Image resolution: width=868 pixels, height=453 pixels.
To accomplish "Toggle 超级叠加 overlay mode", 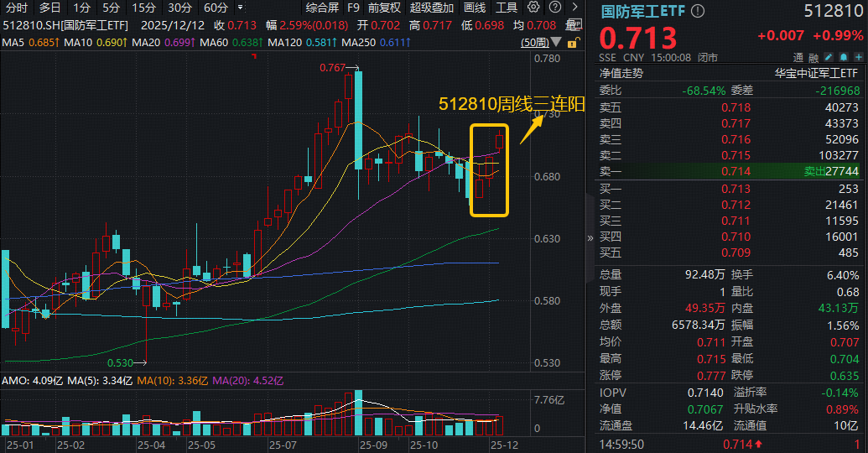I will pos(431,8).
